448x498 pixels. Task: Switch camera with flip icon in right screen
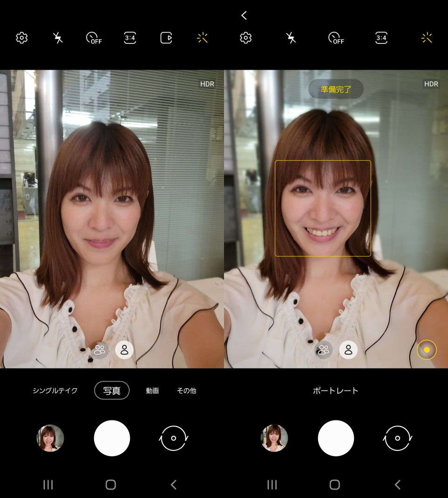pyautogui.click(x=397, y=438)
